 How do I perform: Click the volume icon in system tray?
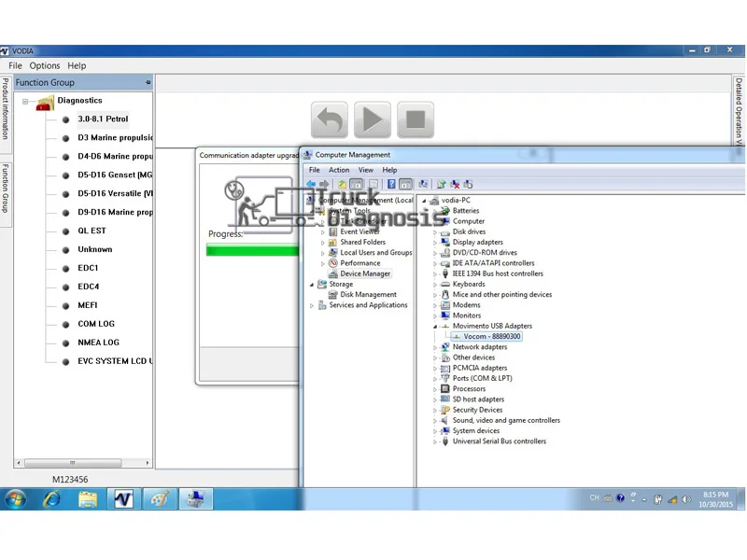point(686,499)
